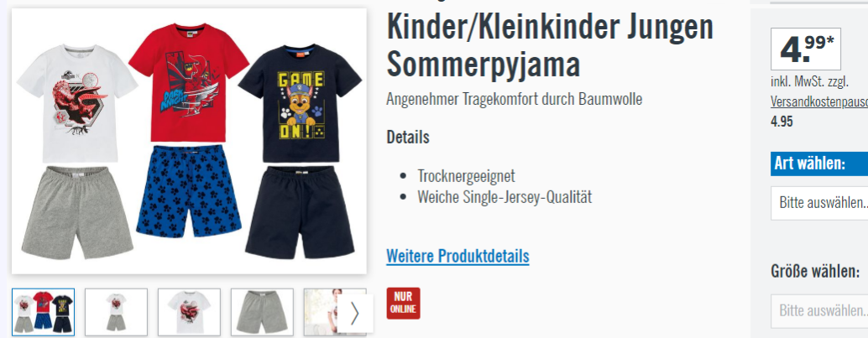Click the 4.99 price box
868x338 pixels.
click(805, 49)
